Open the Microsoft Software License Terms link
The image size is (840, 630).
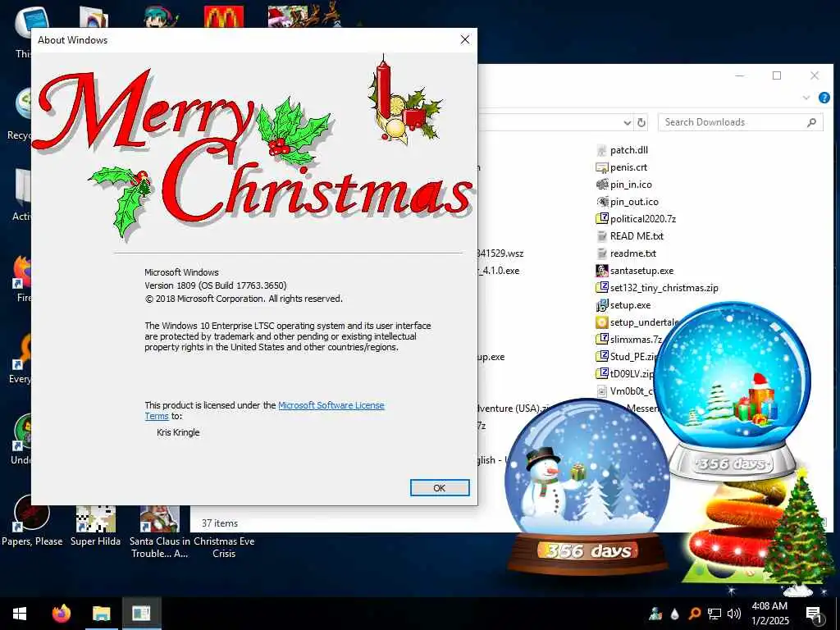pyautogui.click(x=265, y=410)
